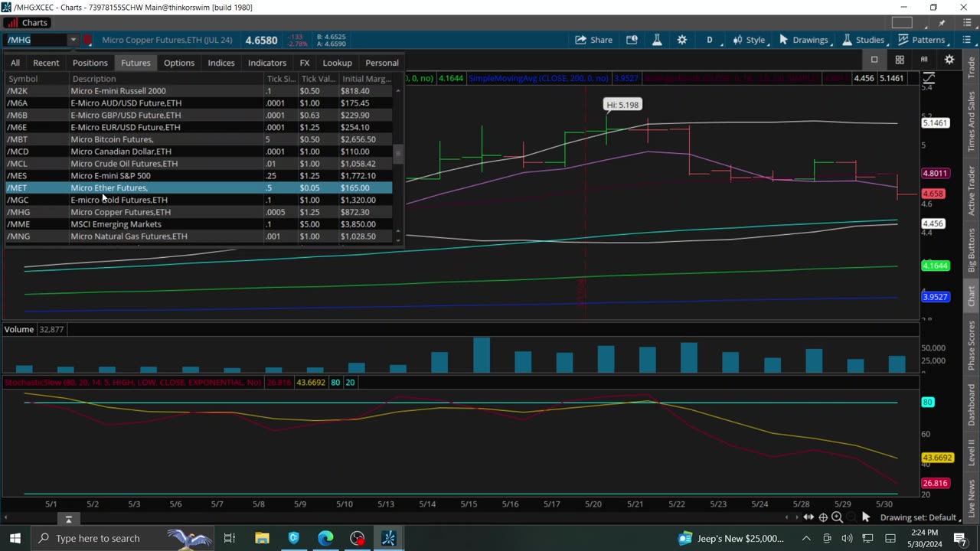Select the /MGC E-micro Gold Futures row
This screenshot has height=551, width=980.
199,200
